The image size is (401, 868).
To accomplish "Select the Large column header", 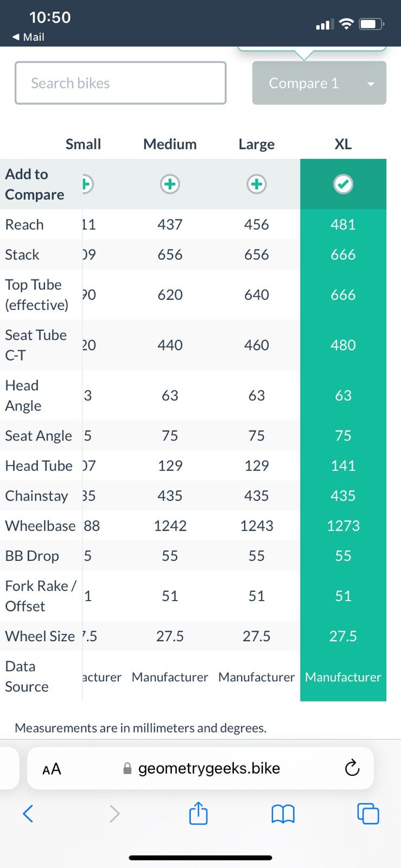I will (257, 144).
